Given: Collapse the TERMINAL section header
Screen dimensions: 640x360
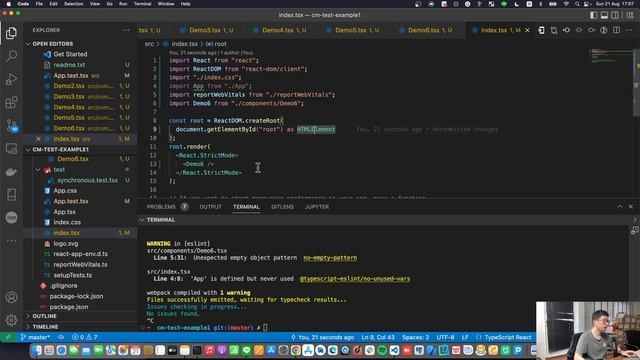Looking at the screenshot, I should pyautogui.click(x=160, y=220).
